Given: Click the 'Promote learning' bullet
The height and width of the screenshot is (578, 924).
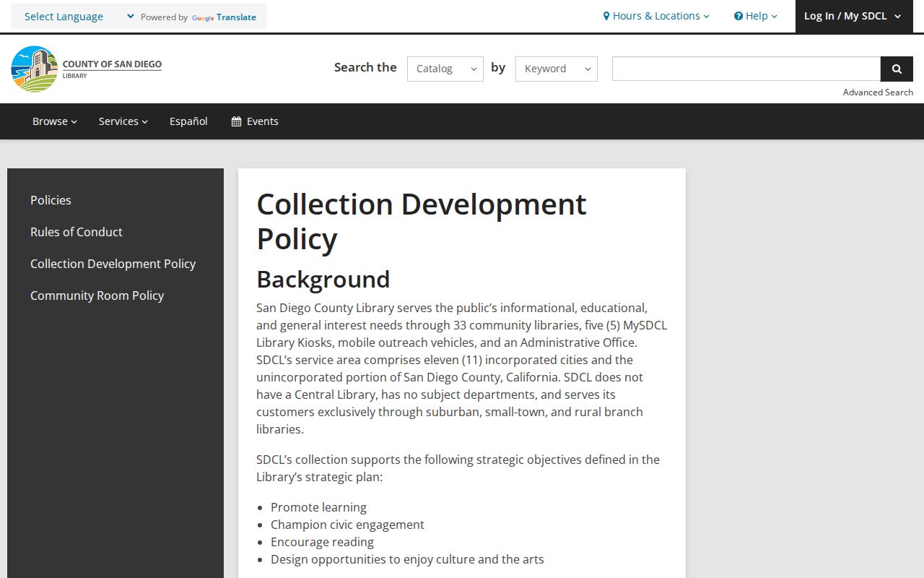Looking at the screenshot, I should (x=318, y=507).
